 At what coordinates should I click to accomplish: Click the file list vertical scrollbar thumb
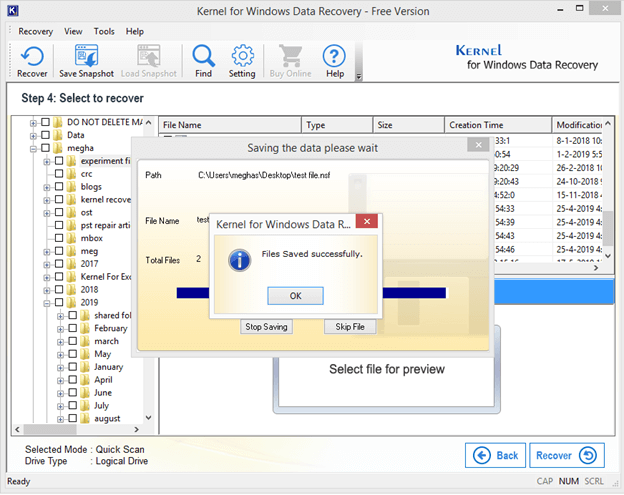tap(608, 228)
